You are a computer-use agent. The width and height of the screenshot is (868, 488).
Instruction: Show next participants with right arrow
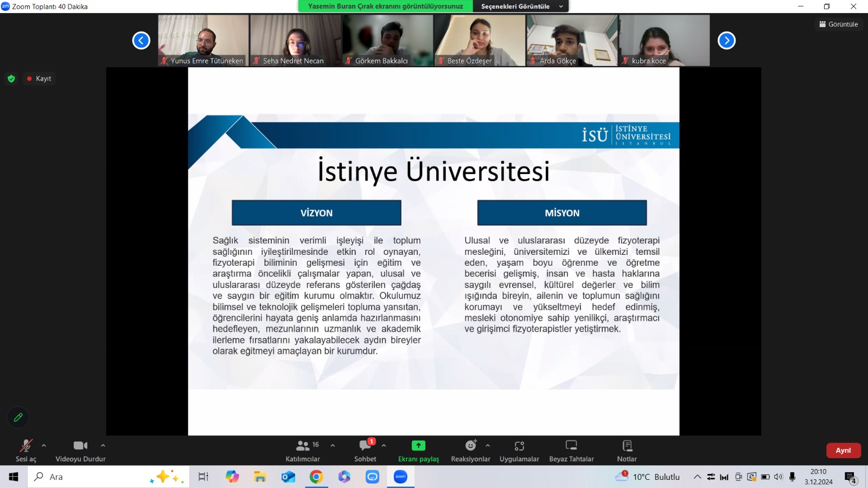coord(726,41)
